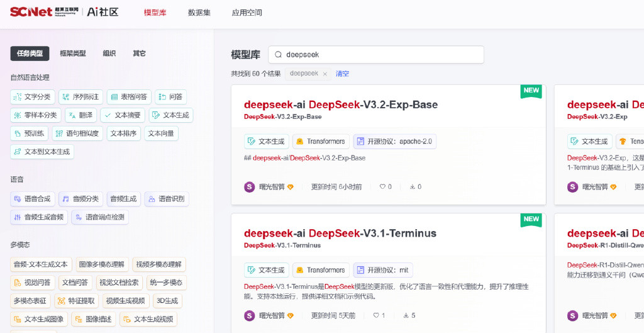The height and width of the screenshot is (333, 644).
Task: Click the search magnifier icon
Action: pos(278,55)
